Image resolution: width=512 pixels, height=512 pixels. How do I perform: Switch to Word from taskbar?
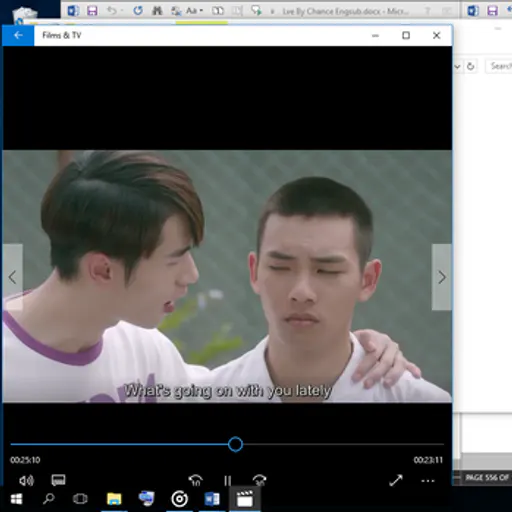212,499
